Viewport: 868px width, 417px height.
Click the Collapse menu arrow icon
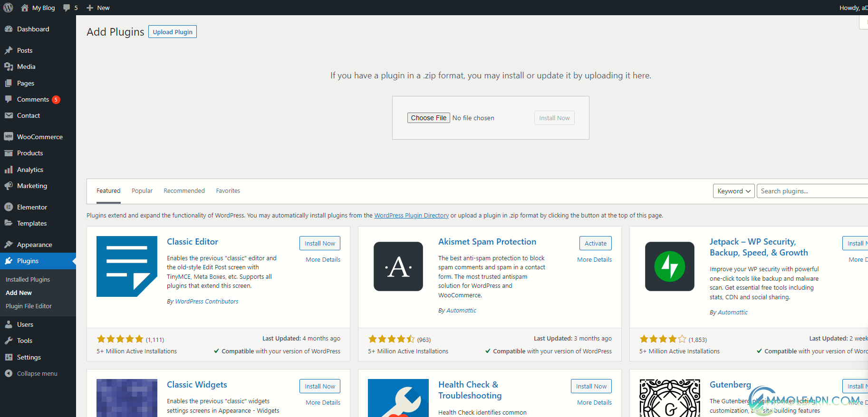tap(9, 373)
